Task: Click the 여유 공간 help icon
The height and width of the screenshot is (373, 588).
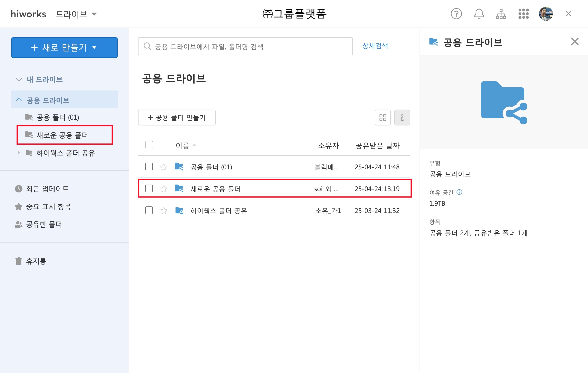Action: [x=459, y=192]
